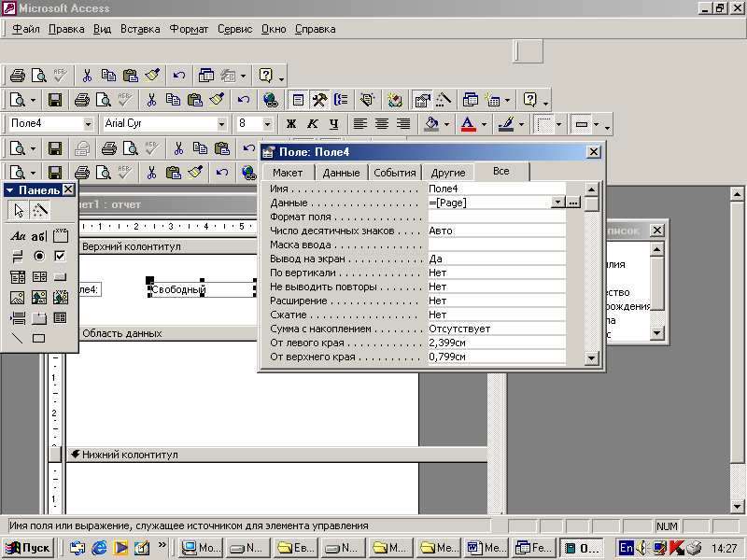
Task: Choose the Page Break tool in toolbox
Action: 18,318
